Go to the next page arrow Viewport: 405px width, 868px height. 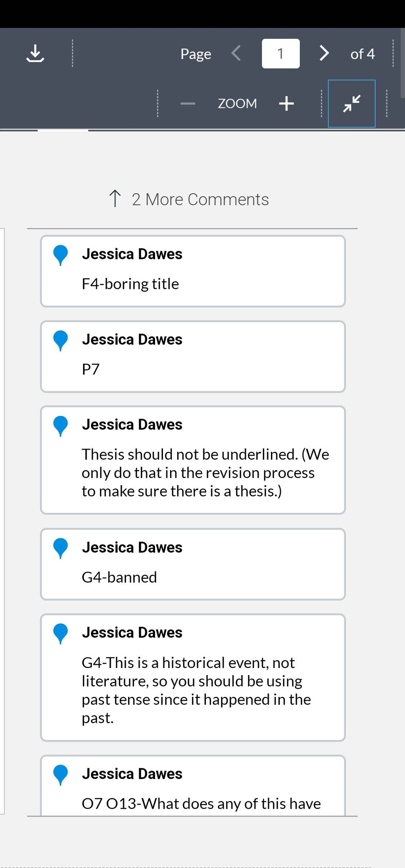point(324,53)
